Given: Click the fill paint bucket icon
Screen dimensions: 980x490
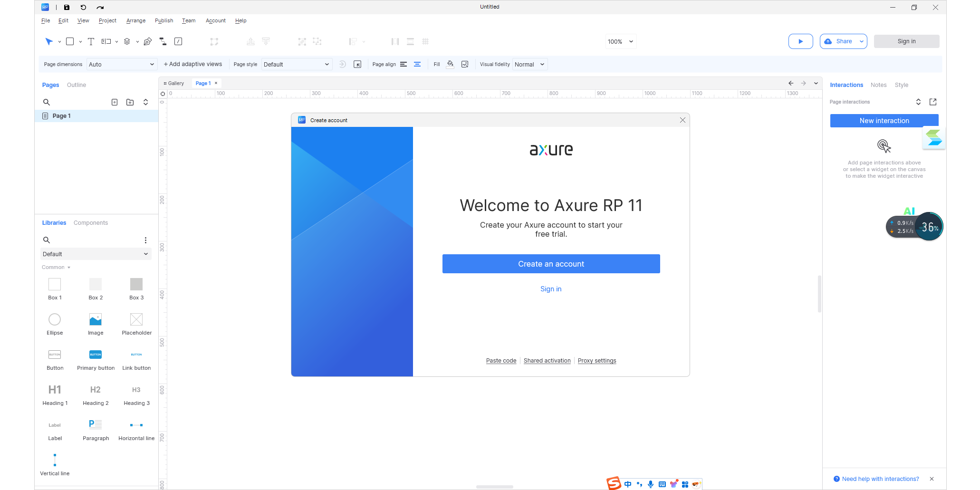Looking at the screenshot, I should pos(450,63).
